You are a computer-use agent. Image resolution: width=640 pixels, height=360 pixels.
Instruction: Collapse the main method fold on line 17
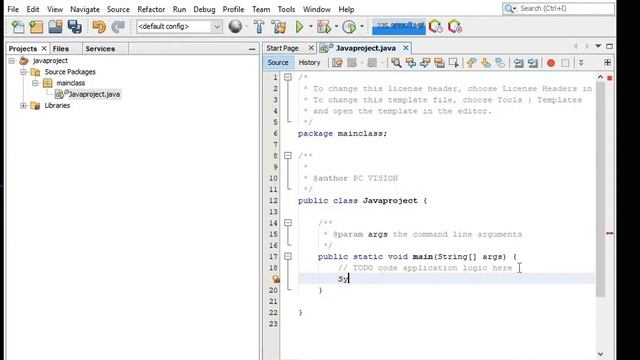click(x=288, y=256)
